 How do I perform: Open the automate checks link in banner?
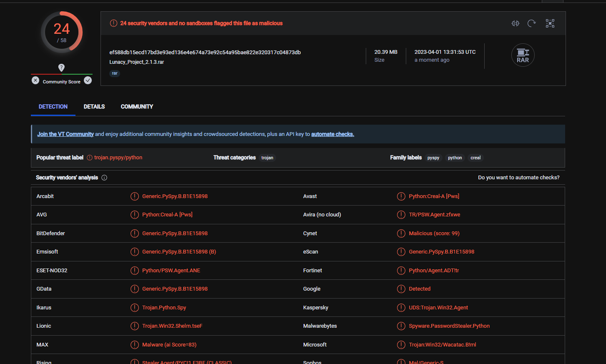pyautogui.click(x=332, y=134)
